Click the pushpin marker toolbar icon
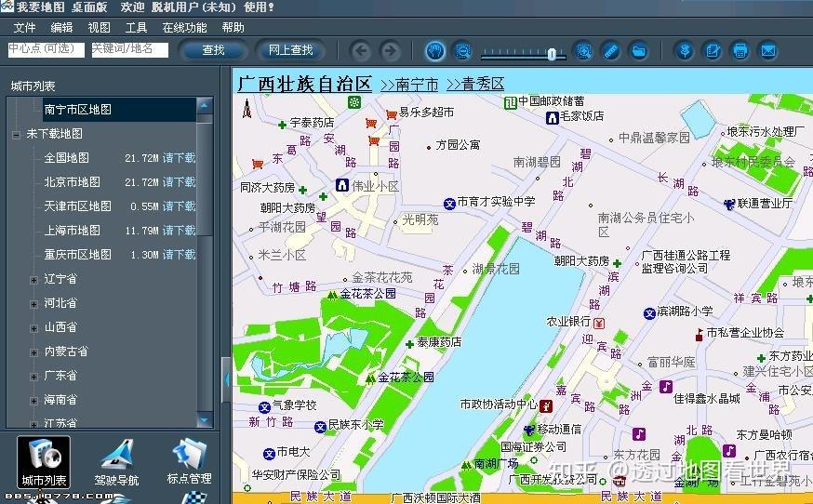 [x=685, y=51]
